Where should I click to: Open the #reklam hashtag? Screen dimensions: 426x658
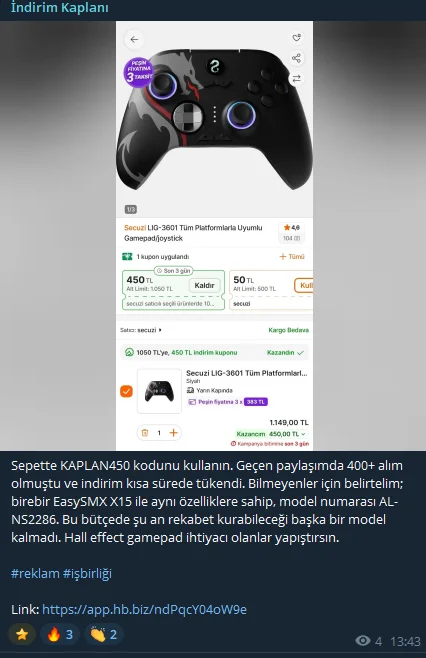click(35, 573)
